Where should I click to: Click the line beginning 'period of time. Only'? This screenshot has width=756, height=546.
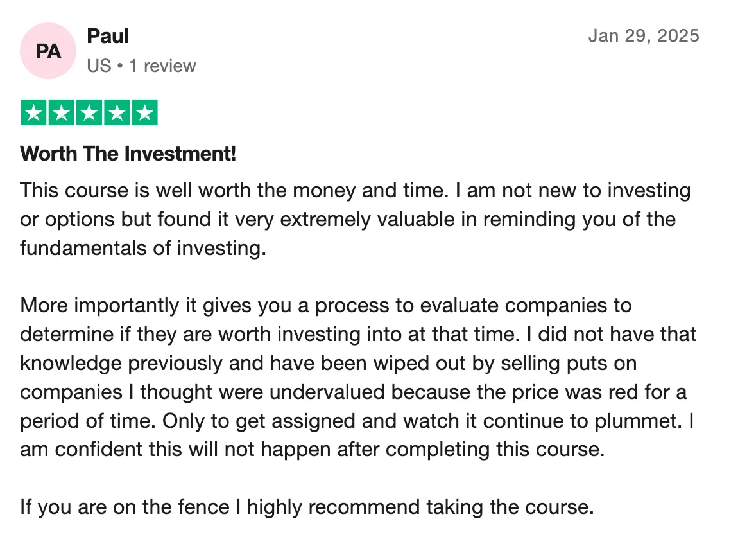click(357, 421)
